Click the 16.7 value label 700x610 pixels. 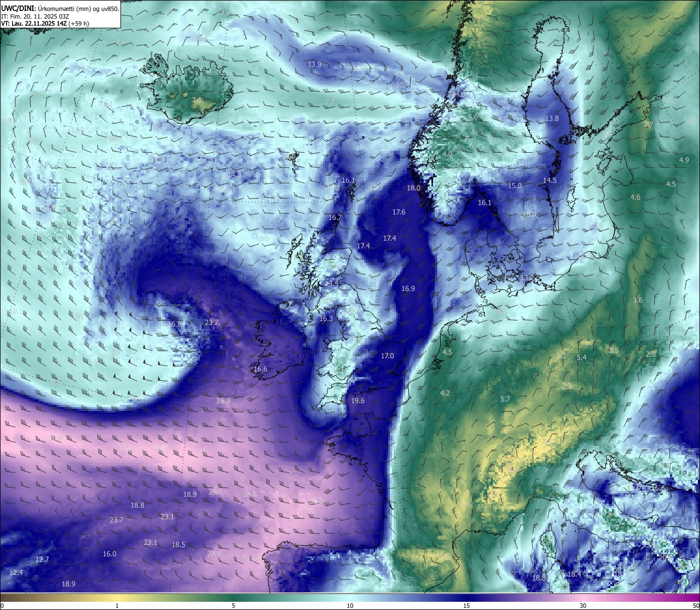point(335,217)
